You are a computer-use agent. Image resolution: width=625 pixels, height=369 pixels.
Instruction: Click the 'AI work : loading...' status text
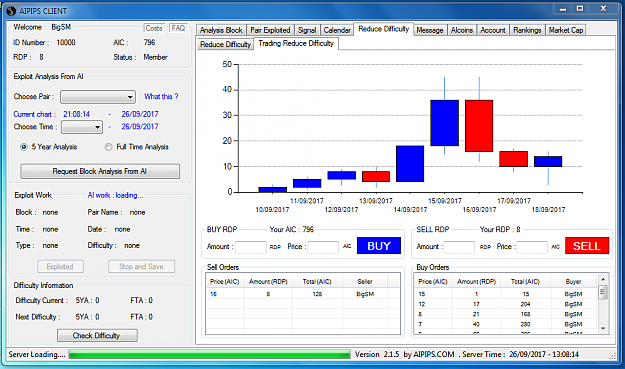(115, 195)
